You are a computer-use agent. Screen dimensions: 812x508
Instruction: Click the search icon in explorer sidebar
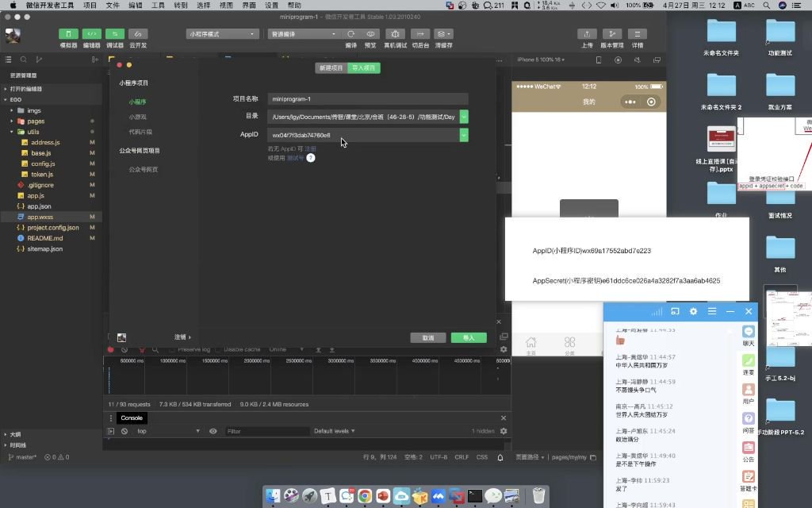click(x=23, y=60)
